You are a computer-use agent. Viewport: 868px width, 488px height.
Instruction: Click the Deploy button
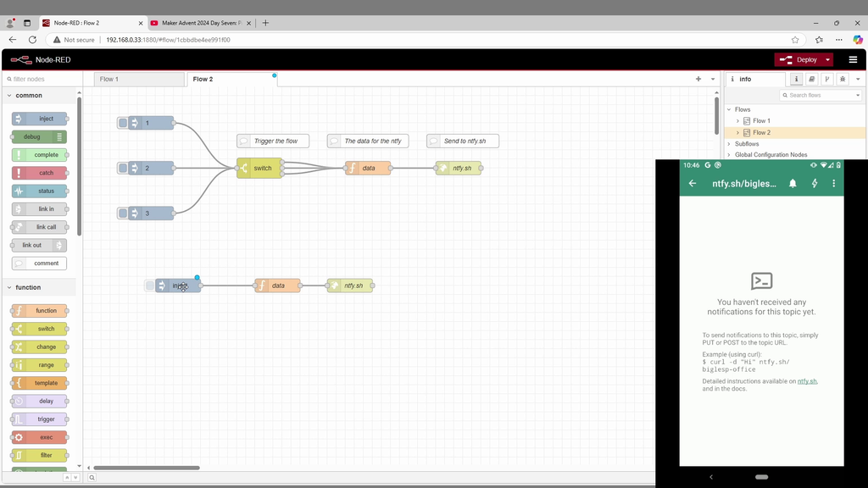(798, 60)
